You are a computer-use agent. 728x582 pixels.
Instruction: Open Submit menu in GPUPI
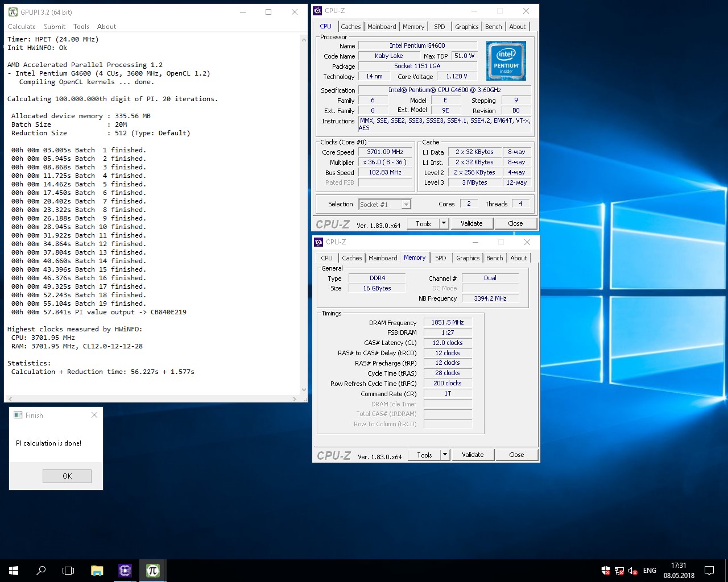click(x=55, y=27)
